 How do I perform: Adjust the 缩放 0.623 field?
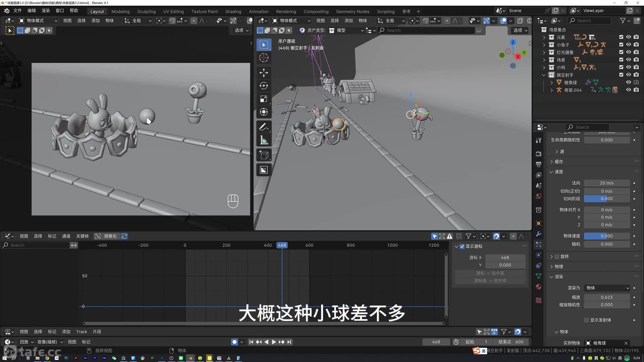(x=607, y=297)
